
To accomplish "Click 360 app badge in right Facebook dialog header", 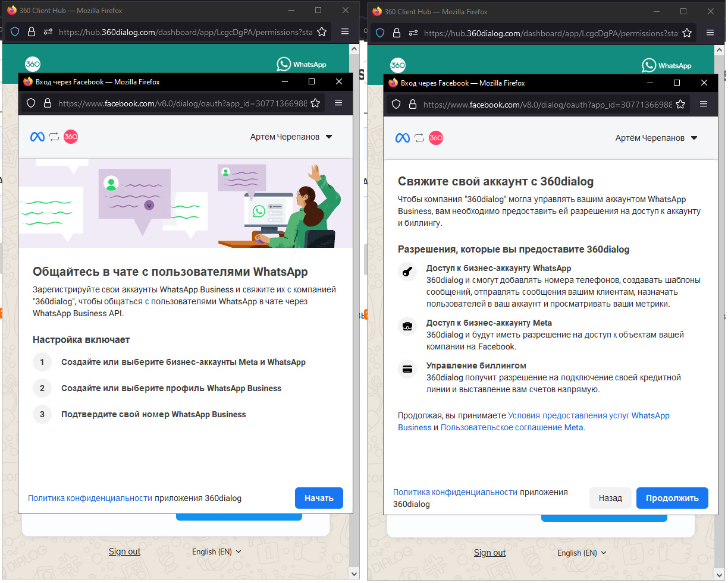I will coord(436,138).
